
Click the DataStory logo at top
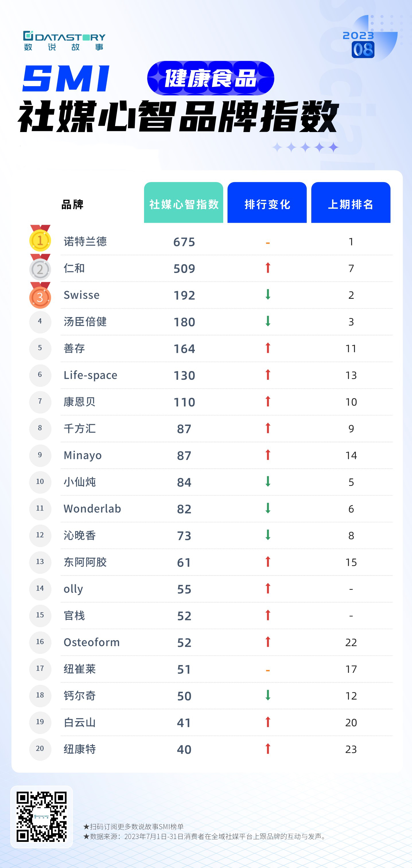(64, 41)
